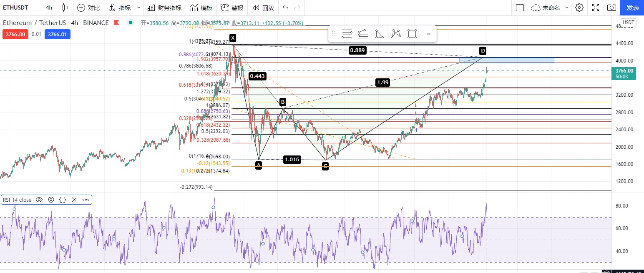This screenshot has width=644, height=273.
Task: Click the -0.272(993.14) Fibonacci level label
Action: pos(196,187)
